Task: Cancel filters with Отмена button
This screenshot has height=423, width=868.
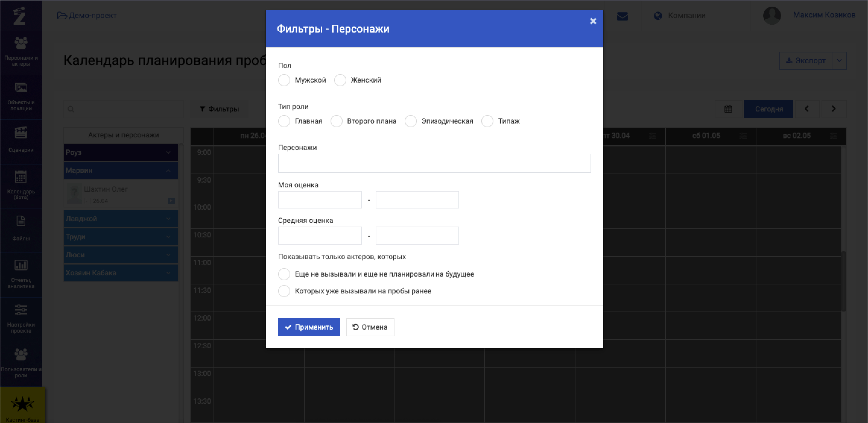Action: pos(370,327)
